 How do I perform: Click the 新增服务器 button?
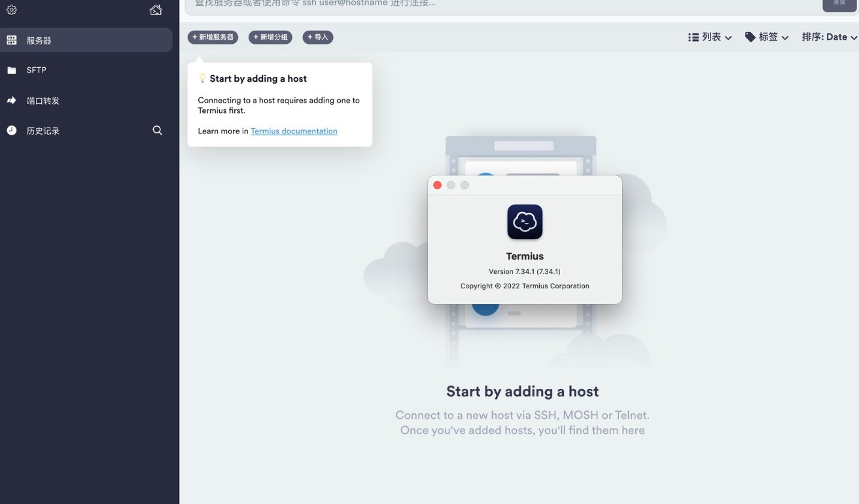213,37
